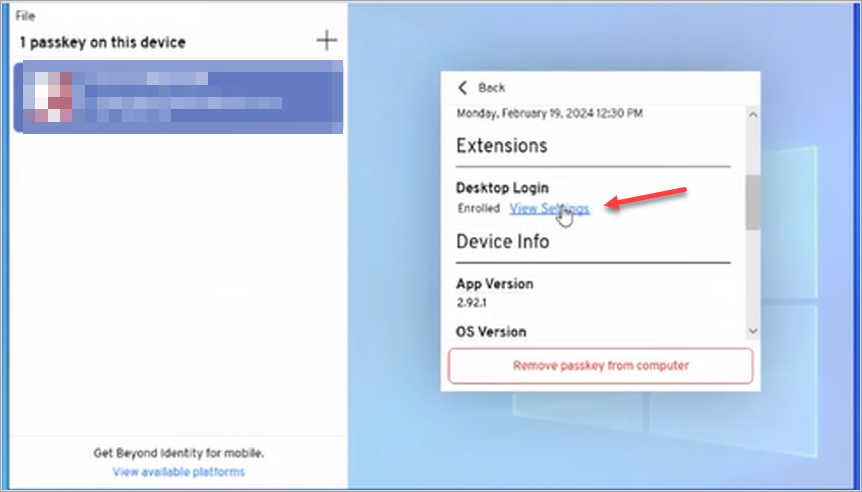862x492 pixels.
Task: Click the scrollbar down arrow in the details panel
Action: (752, 332)
